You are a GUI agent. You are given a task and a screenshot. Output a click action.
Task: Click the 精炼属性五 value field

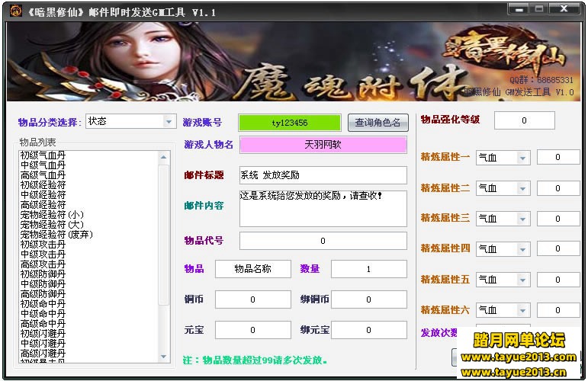558,280
